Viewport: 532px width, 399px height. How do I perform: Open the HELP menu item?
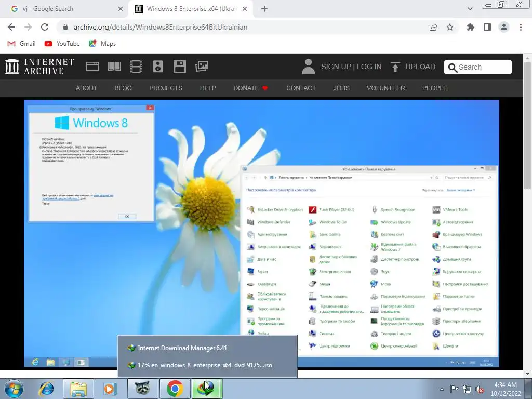pos(208,88)
